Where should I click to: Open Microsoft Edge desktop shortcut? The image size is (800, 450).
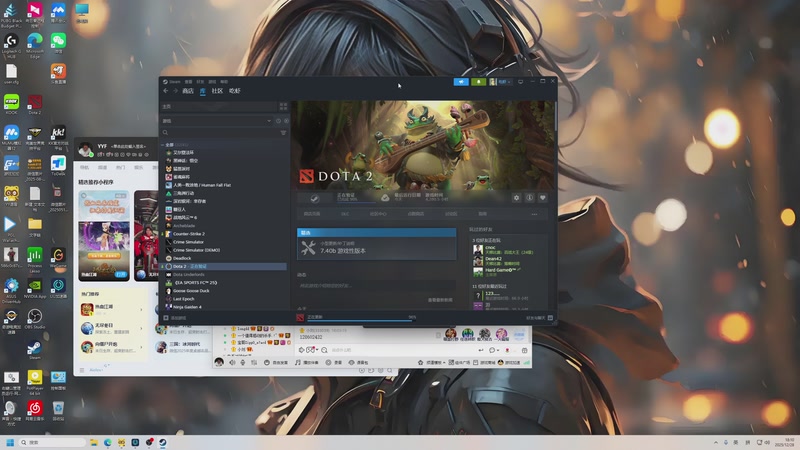35,44
